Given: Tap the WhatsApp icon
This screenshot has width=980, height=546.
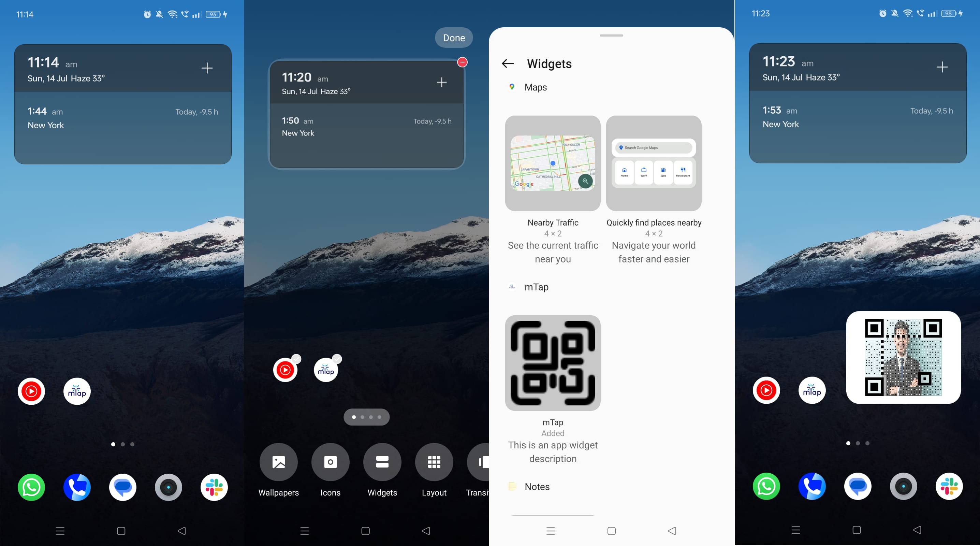Looking at the screenshot, I should (x=31, y=487).
